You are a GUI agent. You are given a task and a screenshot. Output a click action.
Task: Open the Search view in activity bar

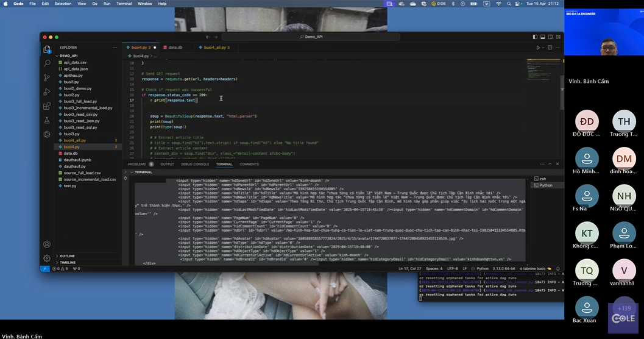pyautogui.click(x=47, y=63)
